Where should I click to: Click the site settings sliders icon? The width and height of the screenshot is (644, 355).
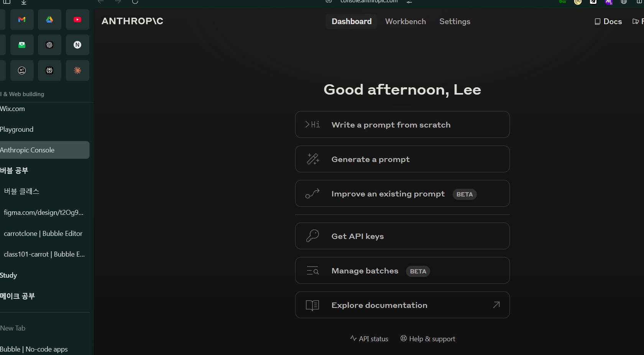tap(409, 2)
